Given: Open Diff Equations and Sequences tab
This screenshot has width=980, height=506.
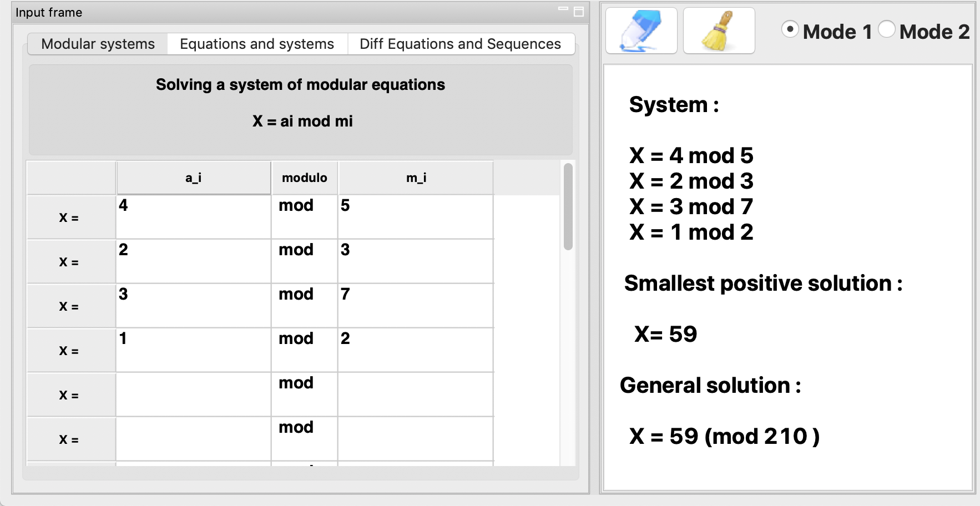Looking at the screenshot, I should 461,44.
